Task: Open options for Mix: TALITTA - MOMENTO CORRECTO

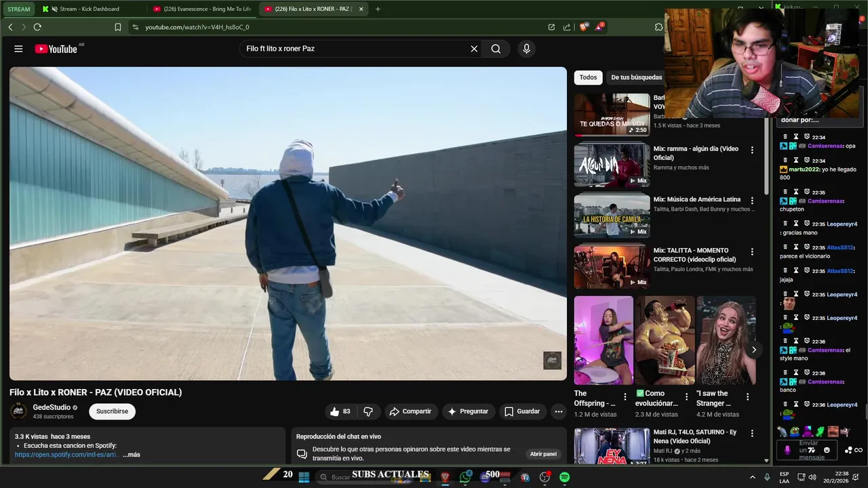Action: pos(751,251)
